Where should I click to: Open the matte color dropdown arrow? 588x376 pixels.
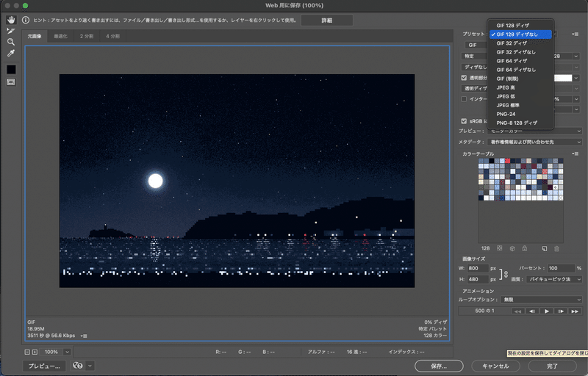[576, 78]
